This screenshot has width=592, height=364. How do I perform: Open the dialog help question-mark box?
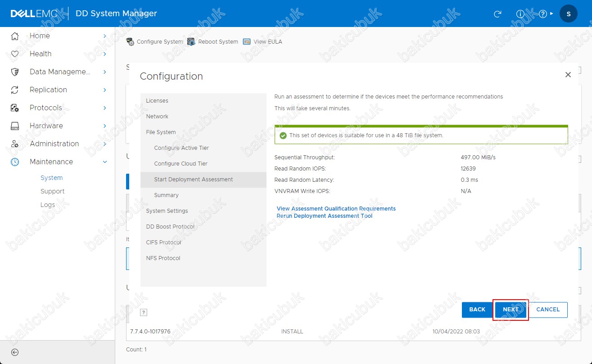click(x=144, y=312)
